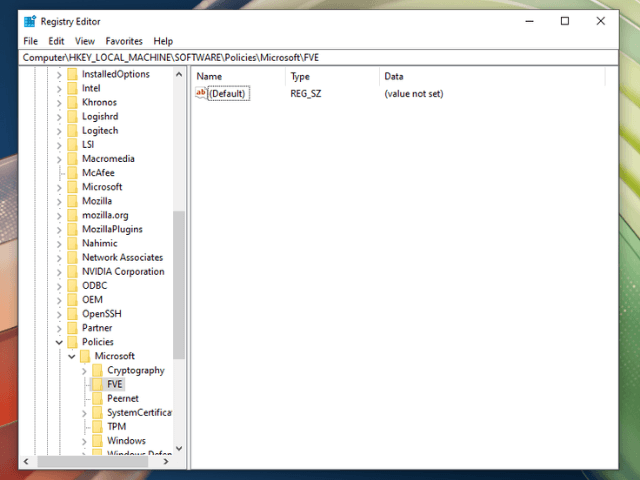Open the Help menu
Screen dimensions: 640x480
point(163,41)
